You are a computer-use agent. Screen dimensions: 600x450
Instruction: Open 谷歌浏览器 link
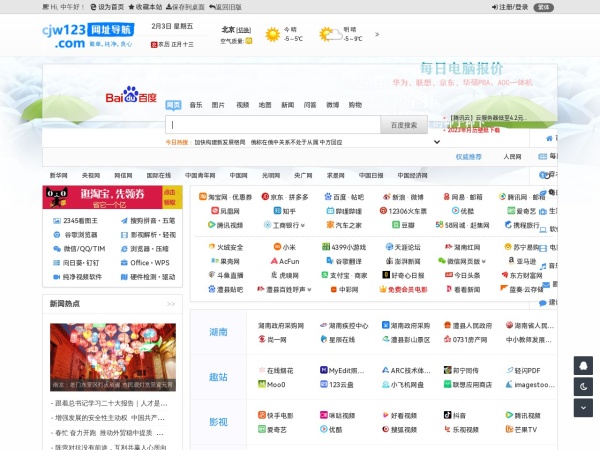(75, 235)
